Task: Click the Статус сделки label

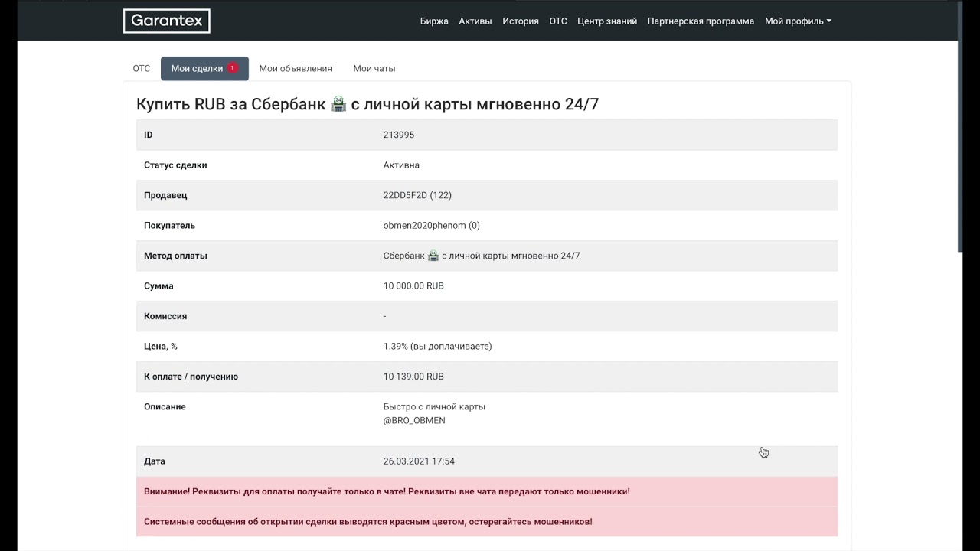Action: pos(175,165)
